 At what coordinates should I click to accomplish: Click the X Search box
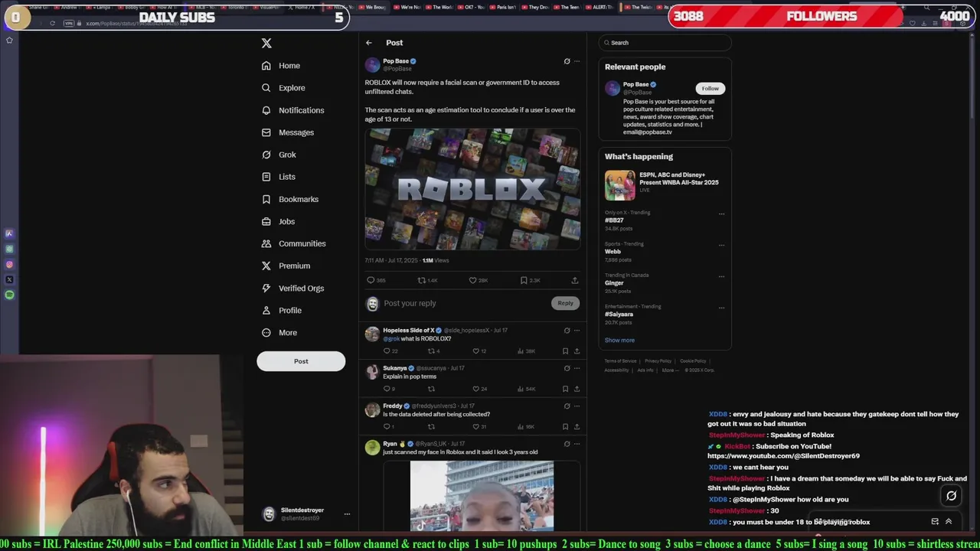(x=665, y=43)
